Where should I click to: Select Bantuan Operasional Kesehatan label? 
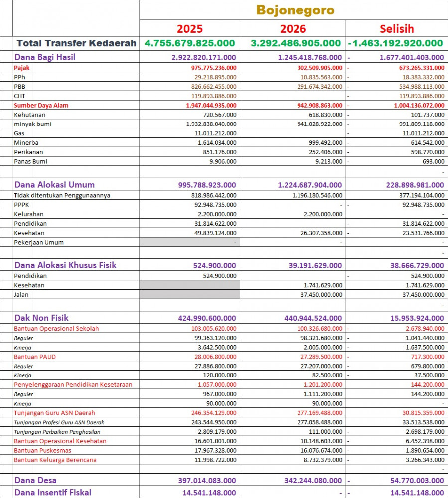pos(60,441)
